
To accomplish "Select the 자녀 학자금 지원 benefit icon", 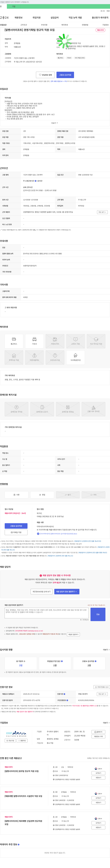I will (x=96, y=341).
